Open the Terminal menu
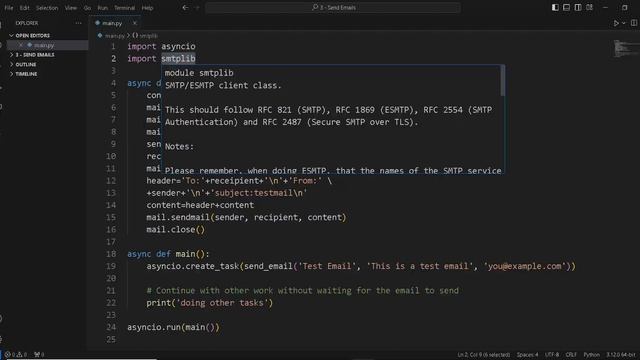640x360 pixels. pyautogui.click(x=124, y=8)
